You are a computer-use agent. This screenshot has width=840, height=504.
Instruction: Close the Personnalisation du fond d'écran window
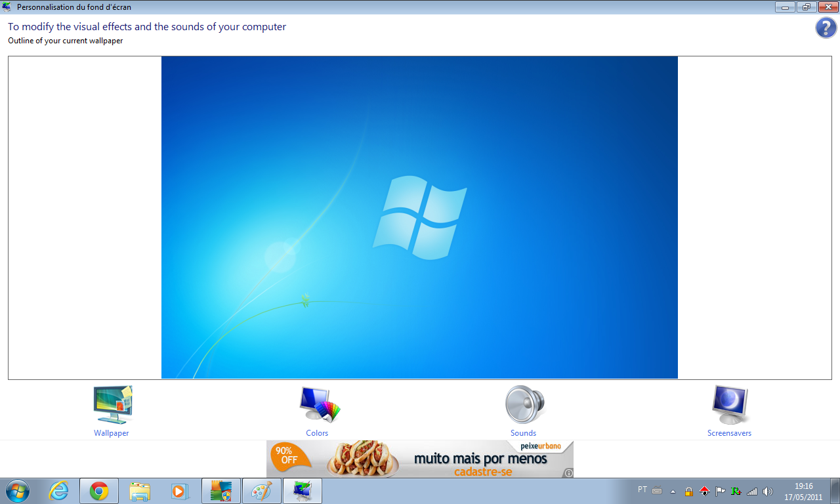[x=828, y=7]
